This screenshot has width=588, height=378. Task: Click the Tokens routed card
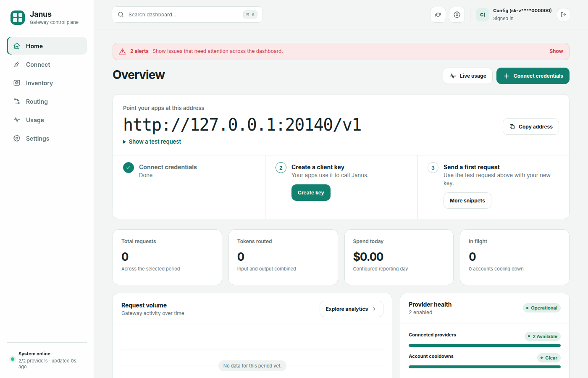coord(283,257)
